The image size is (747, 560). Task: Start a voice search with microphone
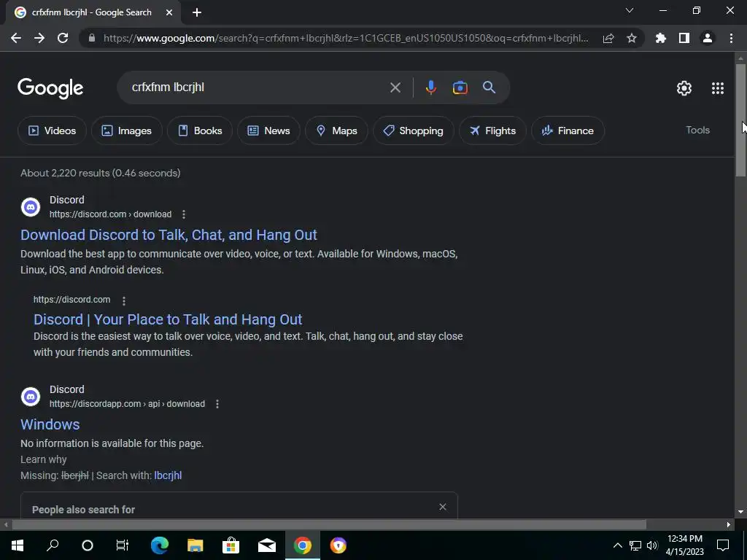coord(431,87)
